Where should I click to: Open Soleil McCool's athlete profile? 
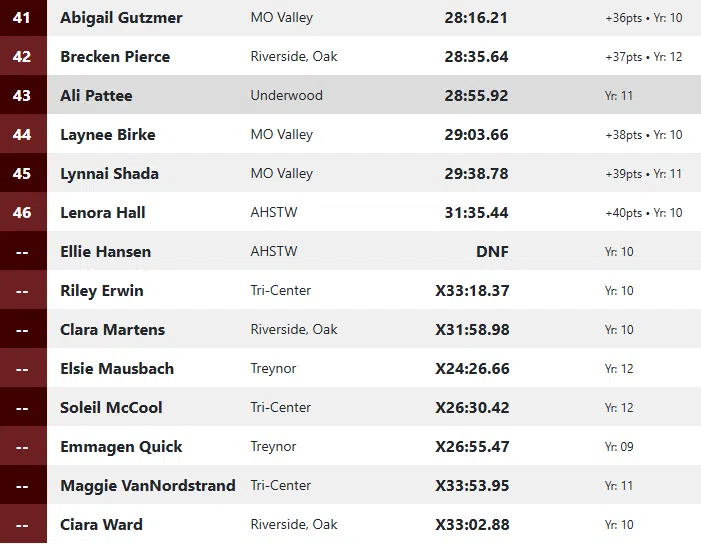(111, 408)
